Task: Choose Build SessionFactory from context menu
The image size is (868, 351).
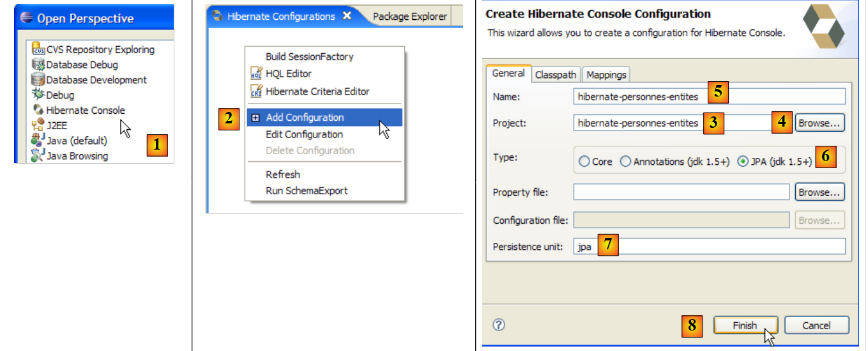Action: [309, 57]
